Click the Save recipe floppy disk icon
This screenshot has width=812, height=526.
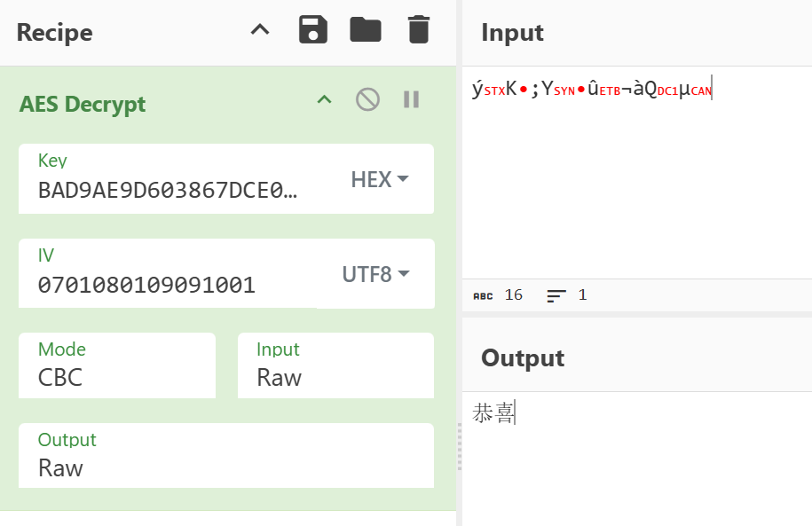click(x=312, y=31)
